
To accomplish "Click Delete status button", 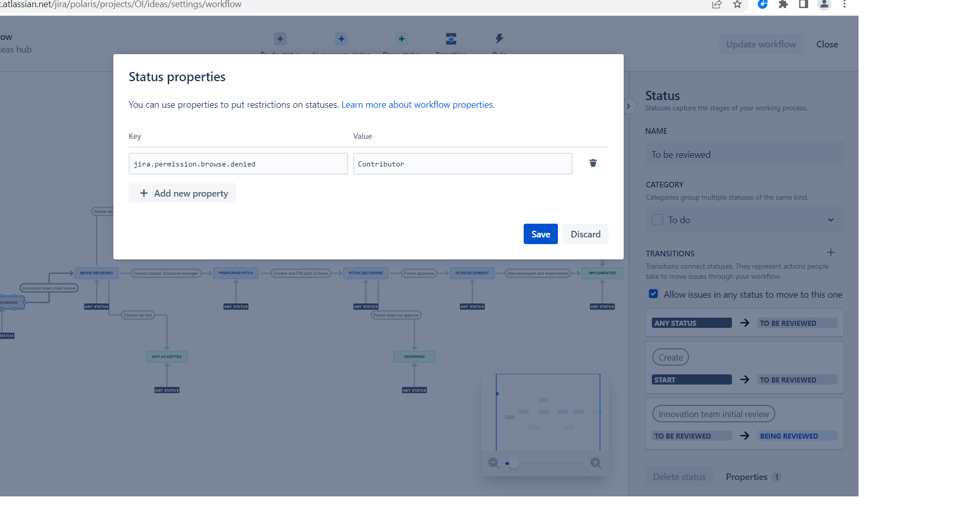I will coord(679,476).
